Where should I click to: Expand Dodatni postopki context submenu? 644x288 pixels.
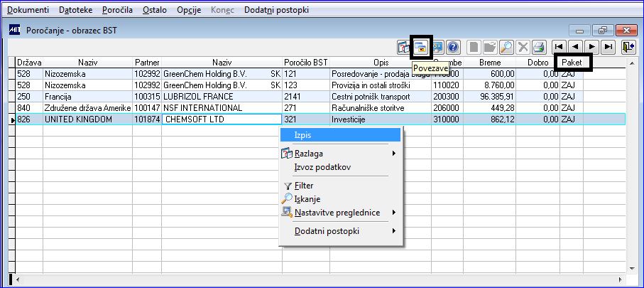[x=394, y=231]
